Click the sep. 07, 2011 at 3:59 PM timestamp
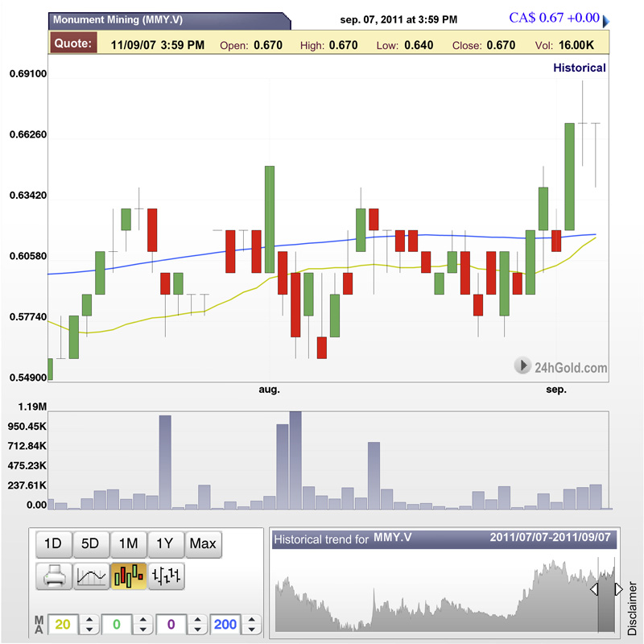This screenshot has height=644, width=644. click(398, 19)
